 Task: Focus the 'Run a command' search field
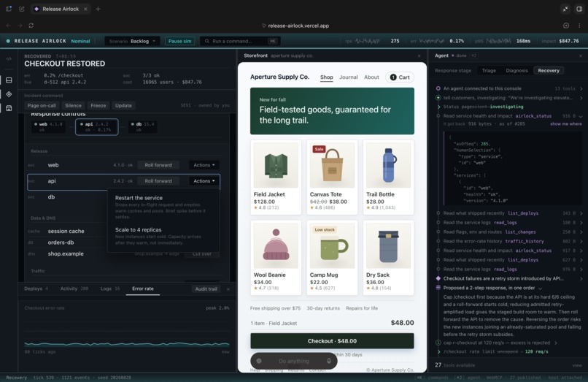tap(240, 41)
